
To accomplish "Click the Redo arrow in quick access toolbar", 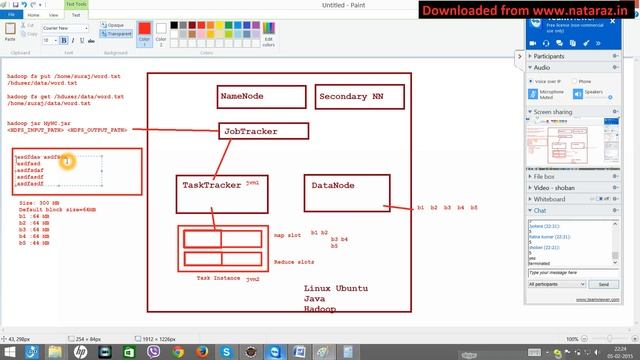I will (33, 4).
